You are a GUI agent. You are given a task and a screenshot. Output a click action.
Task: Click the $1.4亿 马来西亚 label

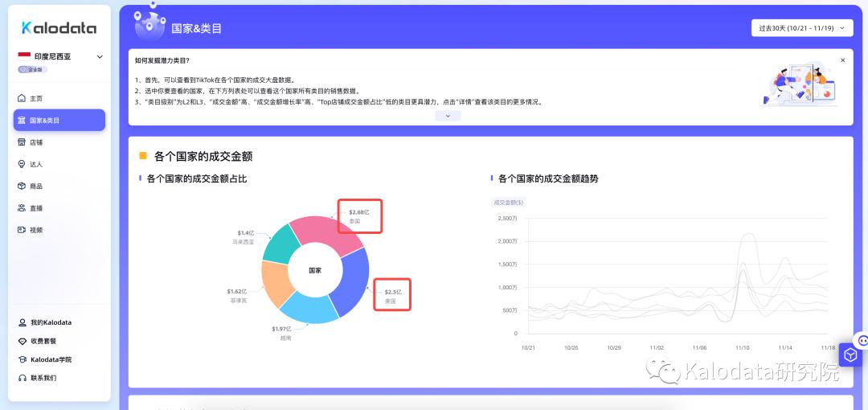pyautogui.click(x=244, y=237)
